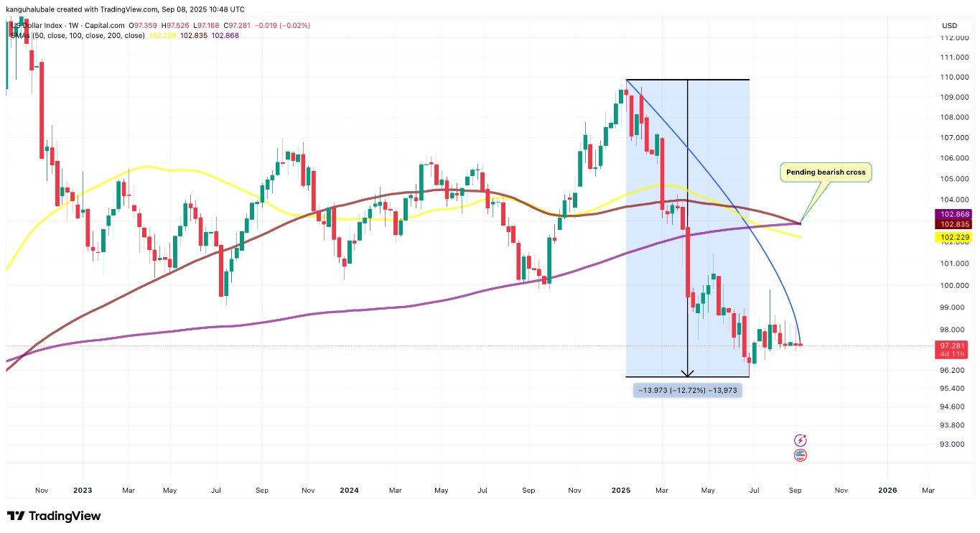This screenshot has width=980, height=533.
Task: Click the 2026 label on time axis
Action: 887,491
